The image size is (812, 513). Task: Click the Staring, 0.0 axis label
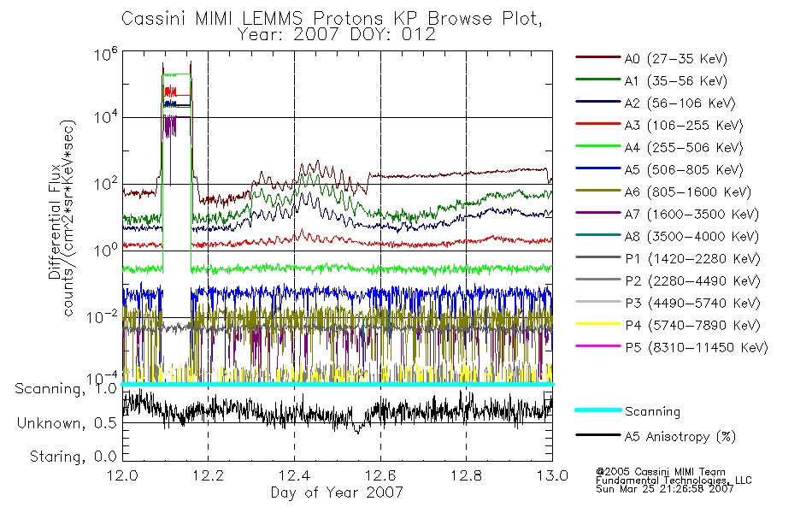pos(73,457)
